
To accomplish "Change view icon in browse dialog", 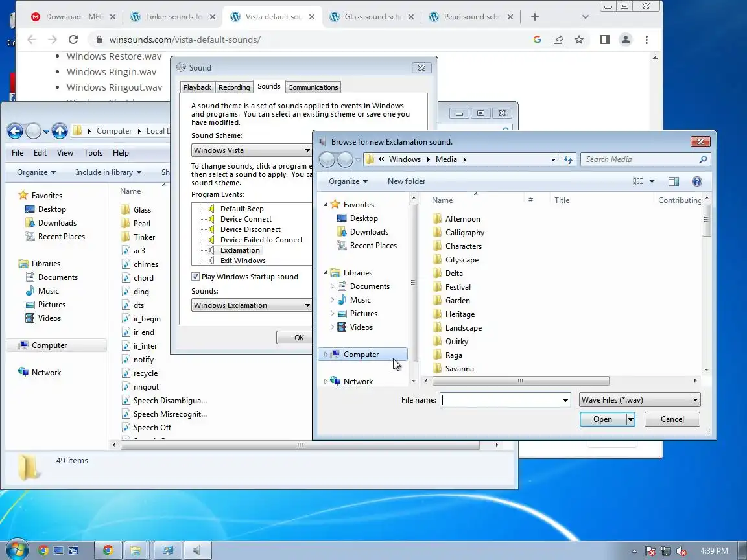I will tap(638, 181).
